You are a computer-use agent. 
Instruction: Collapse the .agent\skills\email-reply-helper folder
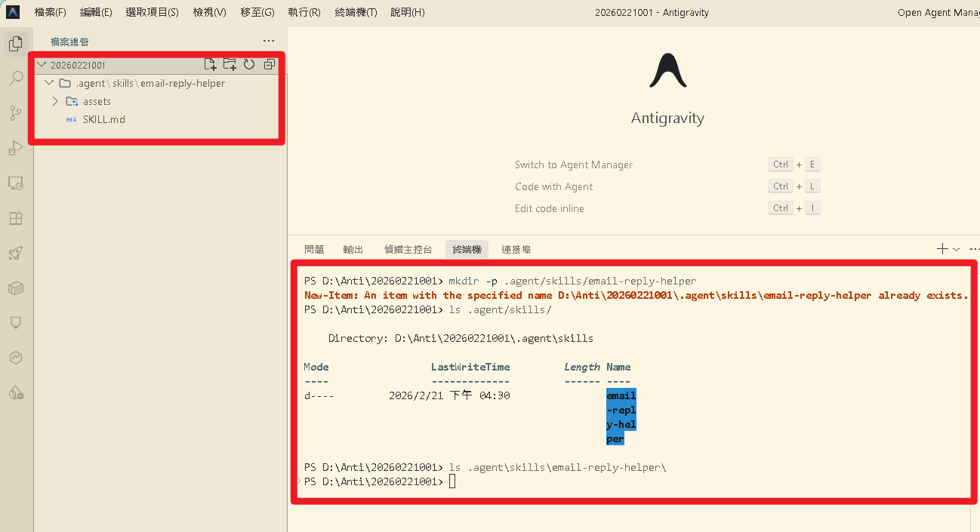pyautogui.click(x=50, y=83)
